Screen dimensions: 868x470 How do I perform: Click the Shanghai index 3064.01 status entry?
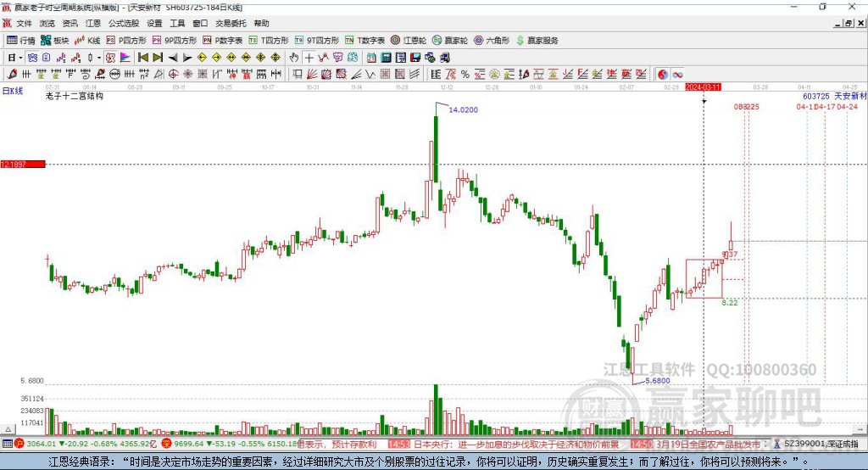86,444
